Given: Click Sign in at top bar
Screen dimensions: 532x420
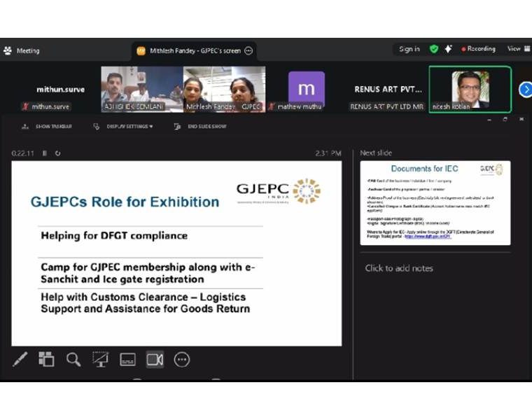Looking at the screenshot, I should point(409,49).
